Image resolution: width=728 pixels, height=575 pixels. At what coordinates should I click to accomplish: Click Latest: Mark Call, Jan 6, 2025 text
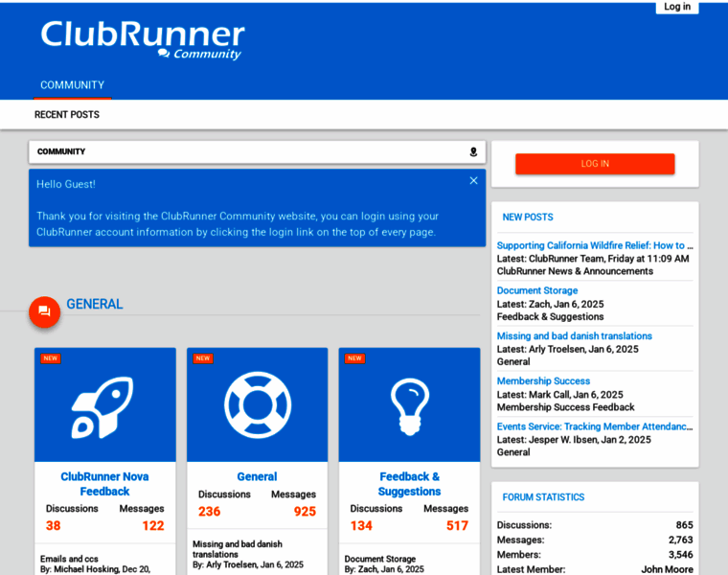pyautogui.click(x=560, y=395)
